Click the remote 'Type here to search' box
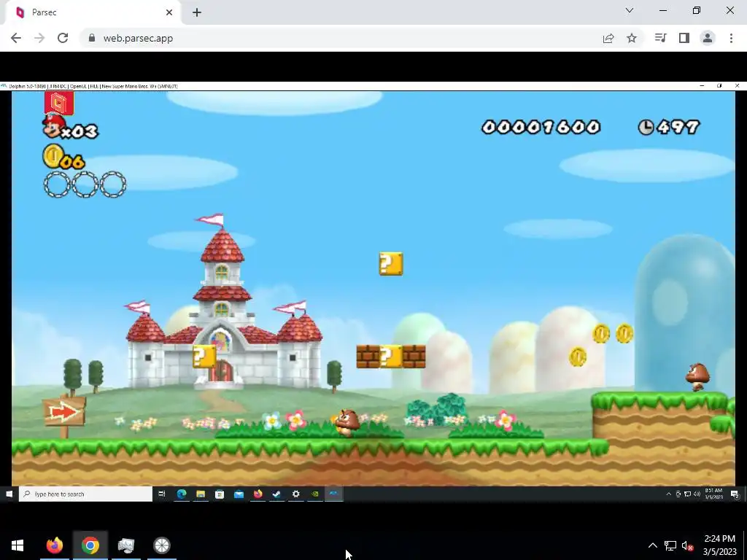The width and height of the screenshot is (747, 560). tap(86, 494)
